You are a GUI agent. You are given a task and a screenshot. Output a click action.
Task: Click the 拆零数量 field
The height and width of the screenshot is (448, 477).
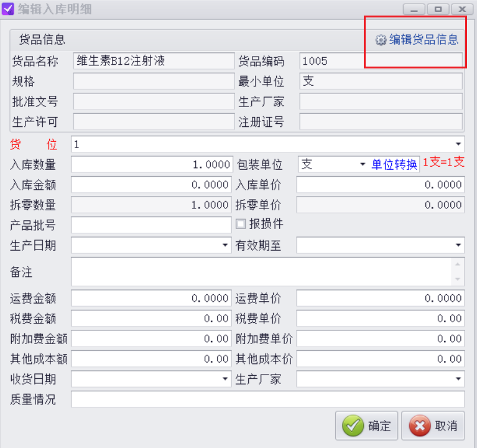[x=151, y=205]
